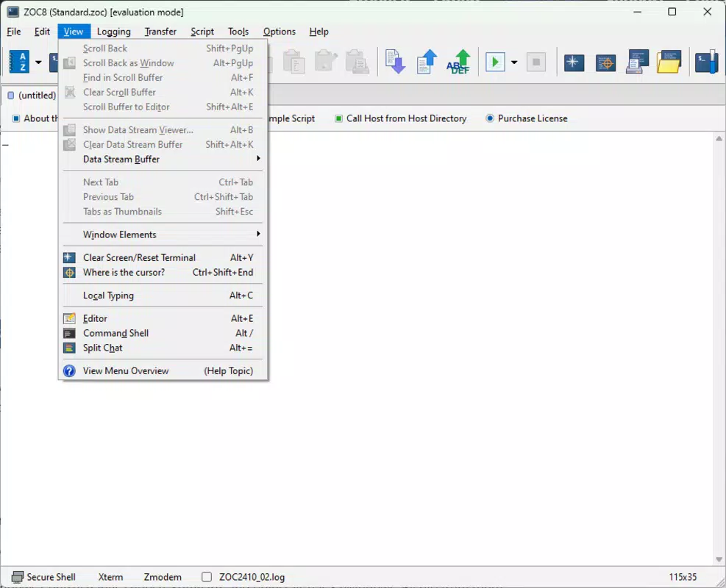This screenshot has height=588, width=726.
Task: Click the scrollbar up arrow
Action: (719, 138)
